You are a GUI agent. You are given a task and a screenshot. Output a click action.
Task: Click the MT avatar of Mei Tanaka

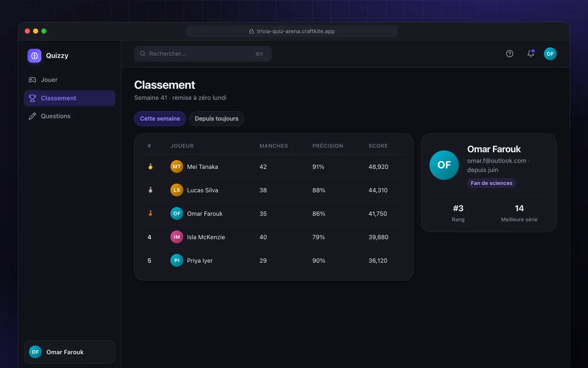[x=177, y=167]
